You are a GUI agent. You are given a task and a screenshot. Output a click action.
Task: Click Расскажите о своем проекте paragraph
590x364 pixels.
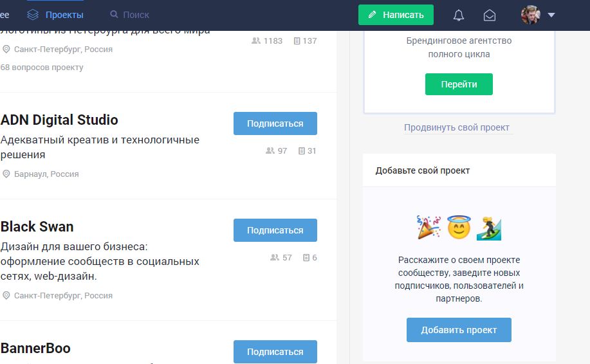coord(459,279)
